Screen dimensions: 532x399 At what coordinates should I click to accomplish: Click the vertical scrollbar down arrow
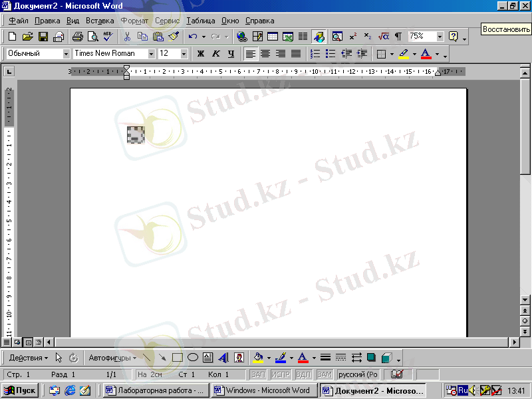(525, 300)
